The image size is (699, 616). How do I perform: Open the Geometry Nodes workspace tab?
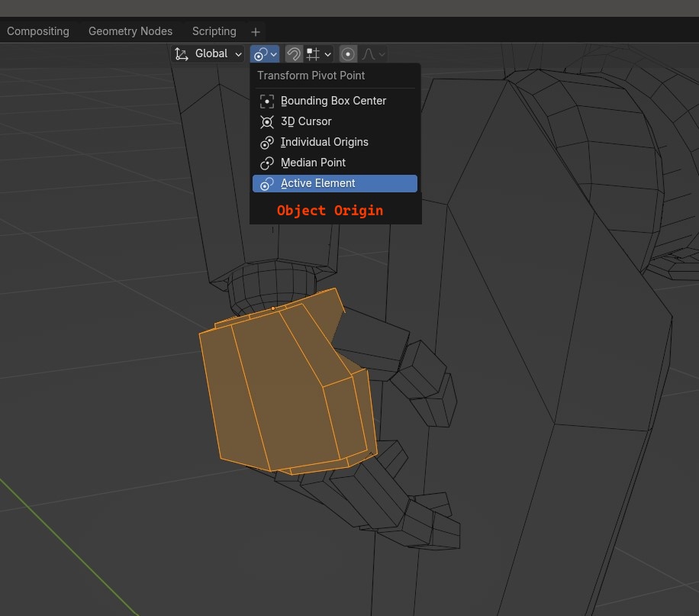130,31
